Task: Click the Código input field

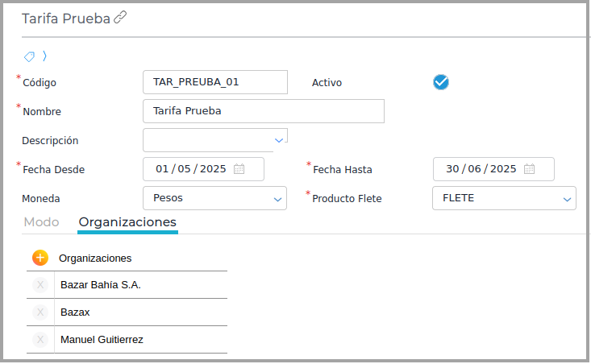Action: (214, 82)
